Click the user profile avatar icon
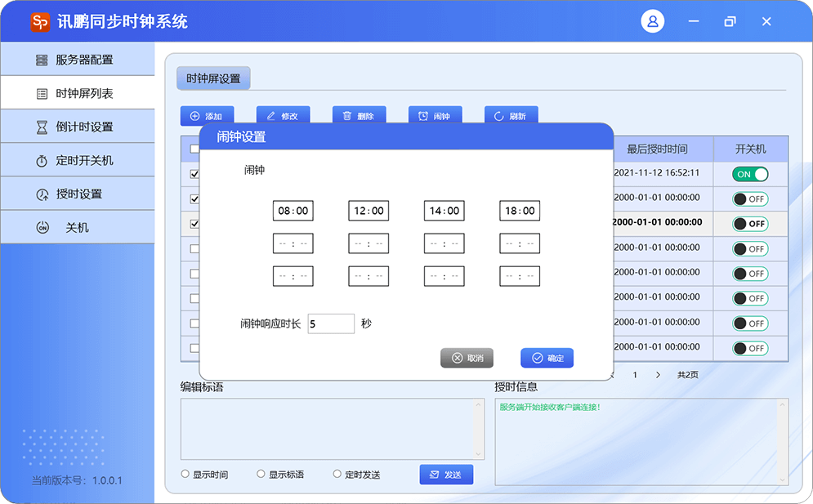Viewport: 813px width, 504px height. [x=653, y=22]
